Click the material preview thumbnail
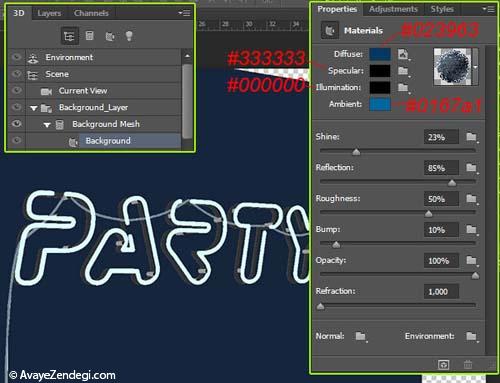 (x=453, y=67)
